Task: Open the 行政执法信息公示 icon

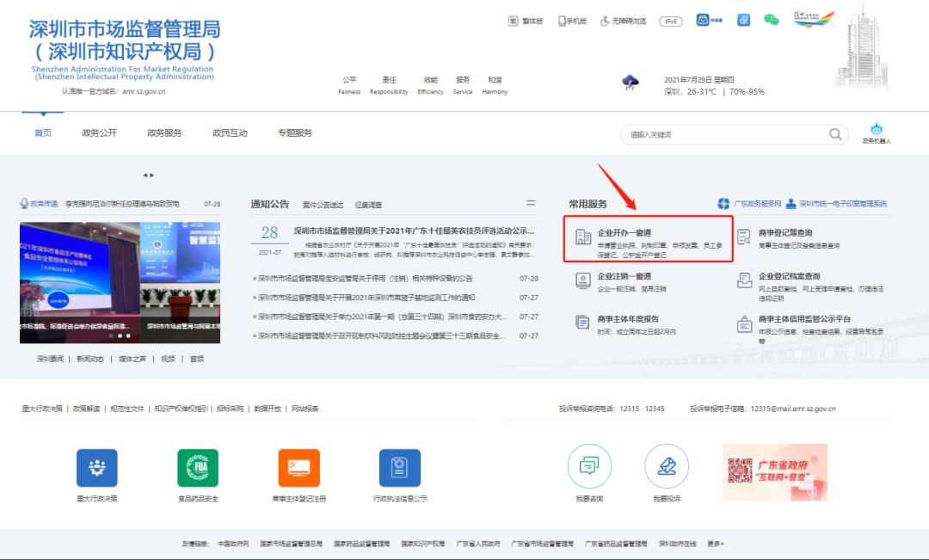Action: (400, 468)
